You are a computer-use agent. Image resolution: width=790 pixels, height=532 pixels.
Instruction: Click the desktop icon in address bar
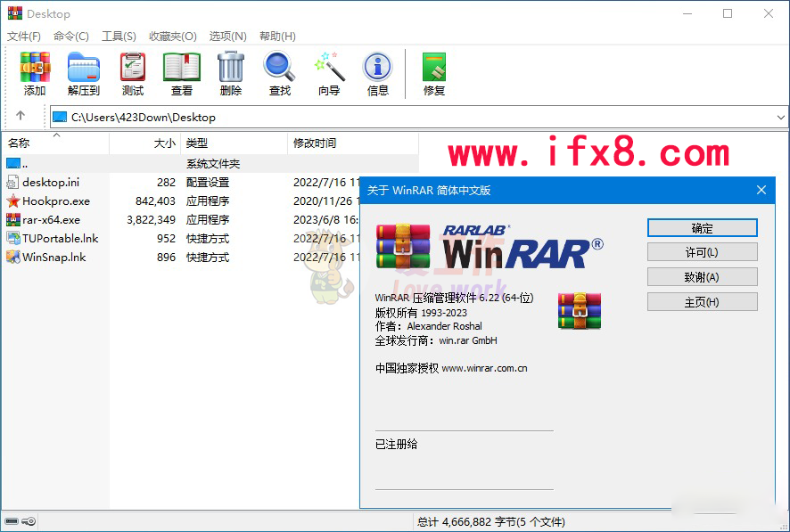pos(60,118)
